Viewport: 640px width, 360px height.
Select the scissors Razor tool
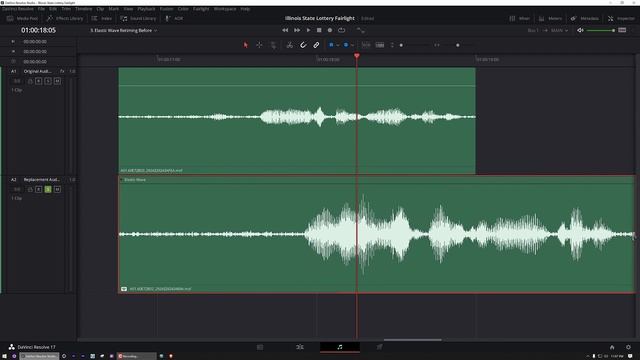point(289,45)
